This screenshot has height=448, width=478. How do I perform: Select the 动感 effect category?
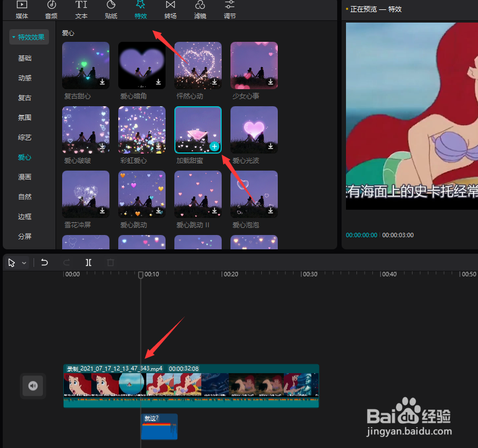point(25,78)
